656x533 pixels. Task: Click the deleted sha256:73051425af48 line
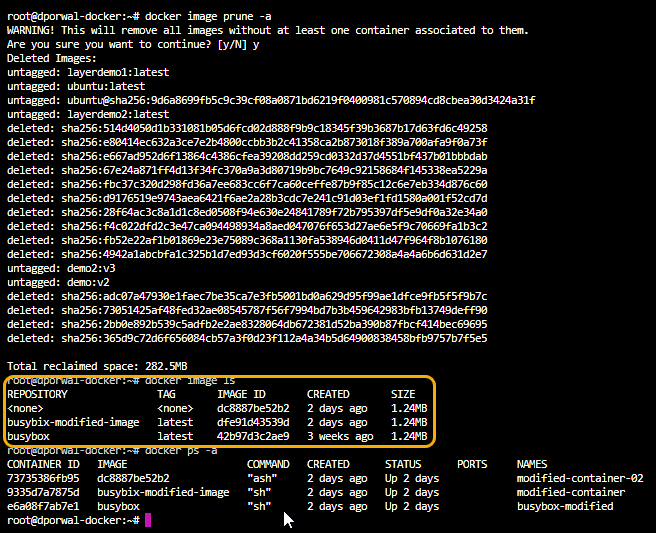[x=247, y=310]
